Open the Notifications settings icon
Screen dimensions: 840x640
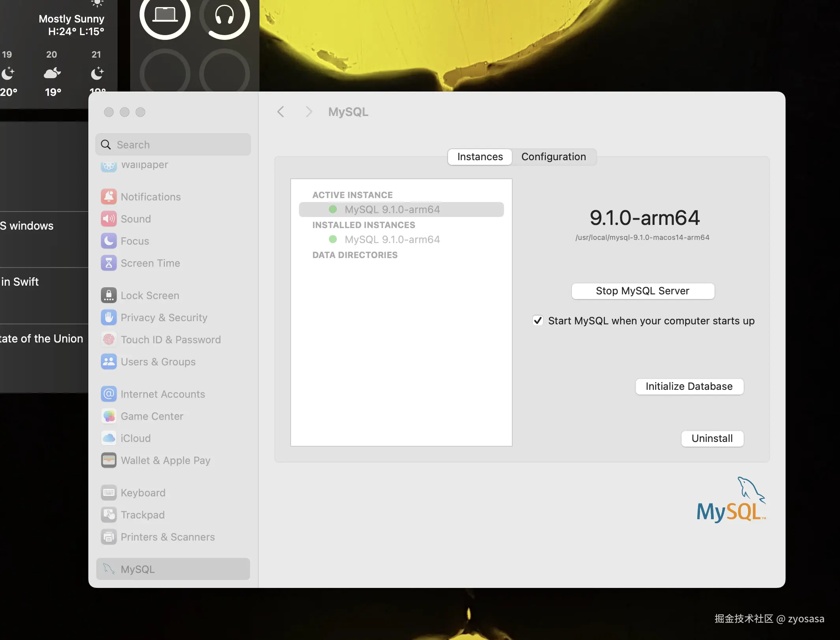[x=109, y=196]
